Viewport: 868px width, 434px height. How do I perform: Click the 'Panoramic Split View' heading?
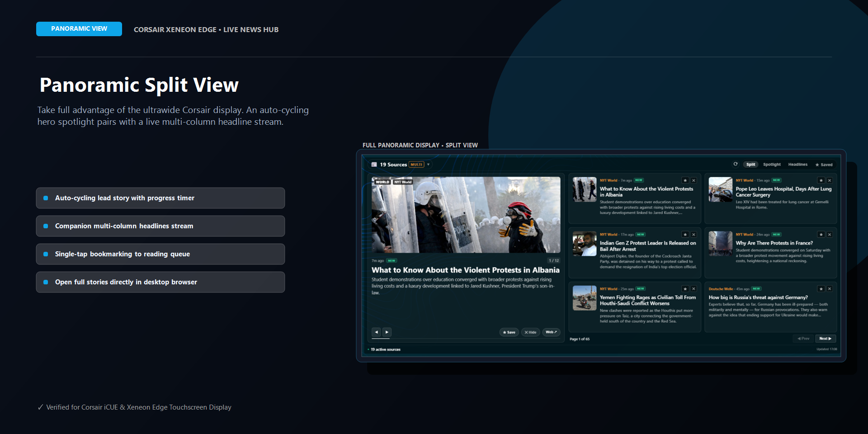pyautogui.click(x=139, y=85)
